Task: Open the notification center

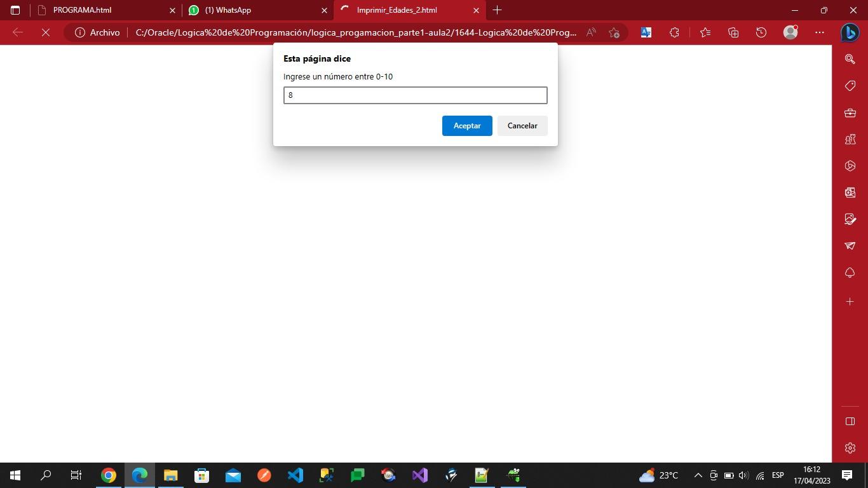Action: click(847, 475)
